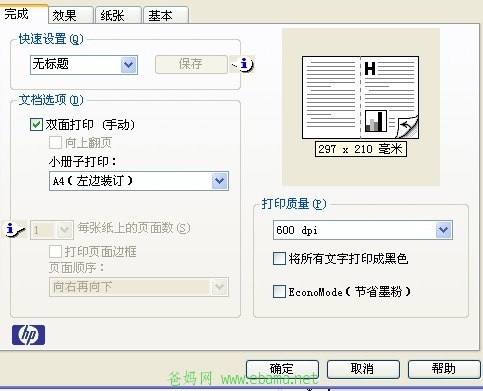Click the 页面顺序 label

(x=77, y=268)
